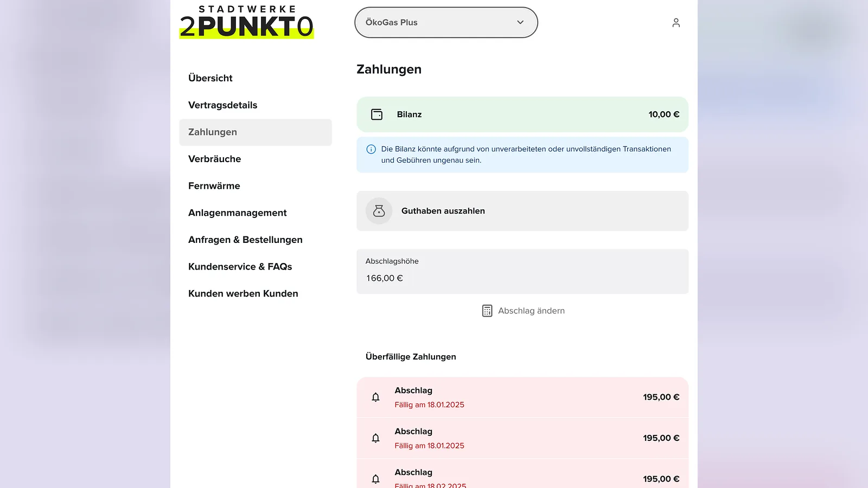Click the calculator icon beside Abschlag ändern
The height and width of the screenshot is (488, 868).
coord(487,311)
